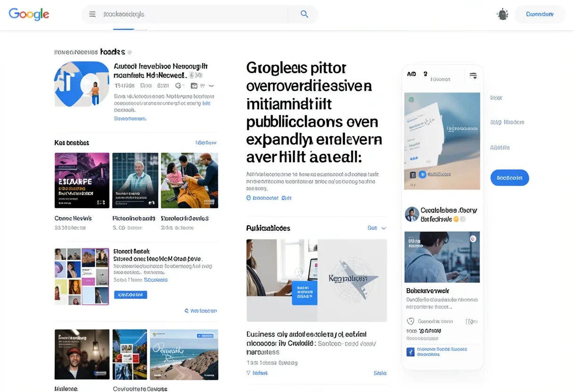This screenshot has width=573, height=392.
Task: Follow the blue link under the feature description
Action: [x=130, y=119]
